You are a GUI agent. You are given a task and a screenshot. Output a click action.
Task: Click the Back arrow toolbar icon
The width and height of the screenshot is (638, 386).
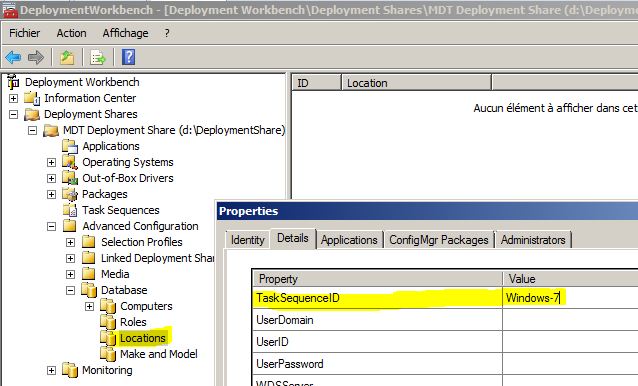click(x=13, y=57)
